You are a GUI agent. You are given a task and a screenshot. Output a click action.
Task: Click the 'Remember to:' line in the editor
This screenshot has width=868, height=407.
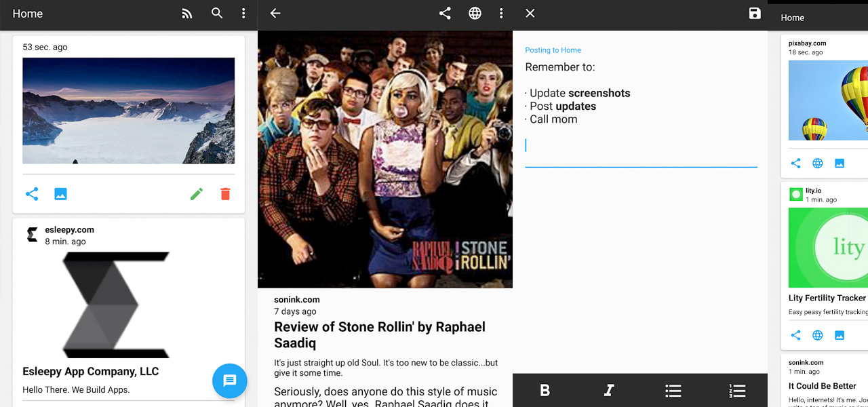(560, 67)
